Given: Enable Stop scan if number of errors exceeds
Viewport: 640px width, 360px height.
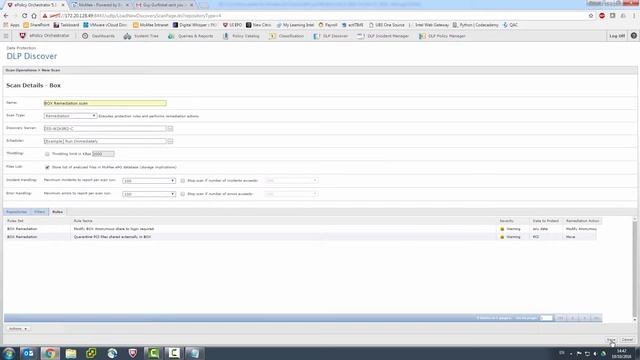Looking at the screenshot, I should (x=182, y=194).
